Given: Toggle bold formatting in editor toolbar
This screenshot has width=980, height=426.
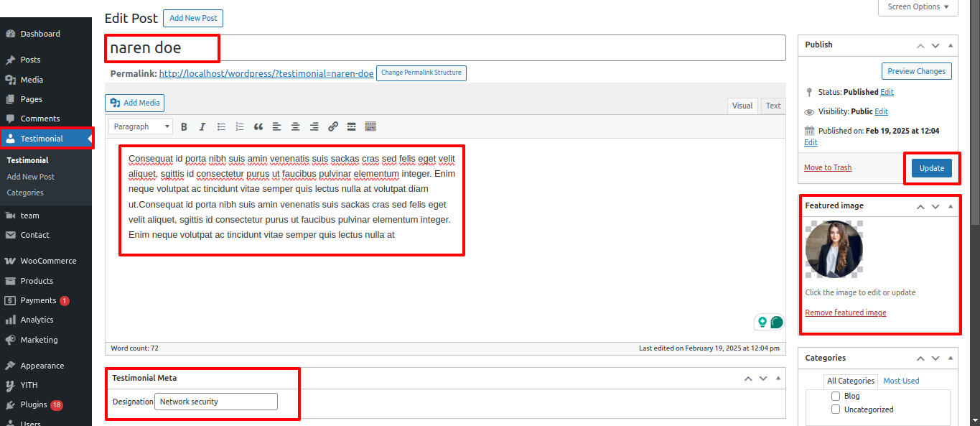Looking at the screenshot, I should pos(184,126).
